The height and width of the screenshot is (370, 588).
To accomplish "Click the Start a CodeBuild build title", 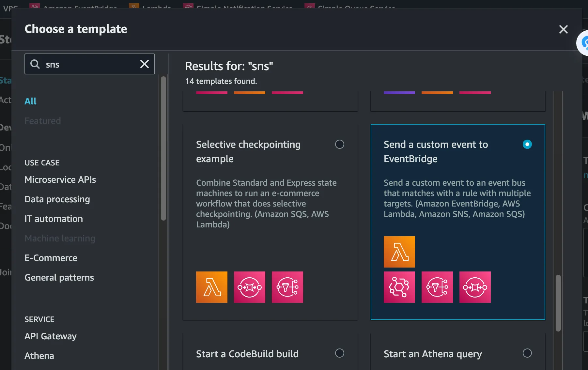I will pyautogui.click(x=247, y=354).
